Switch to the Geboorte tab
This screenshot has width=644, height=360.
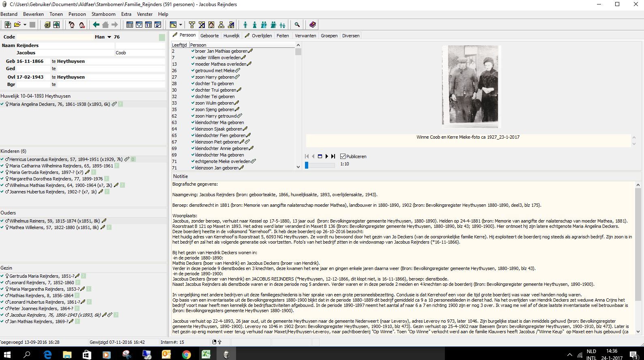209,36
